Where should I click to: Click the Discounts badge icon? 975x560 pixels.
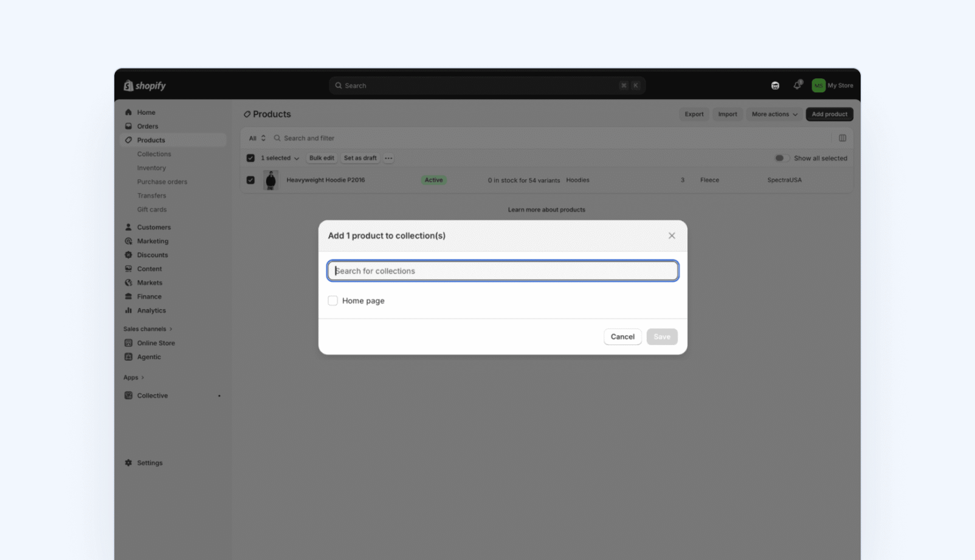tap(128, 255)
